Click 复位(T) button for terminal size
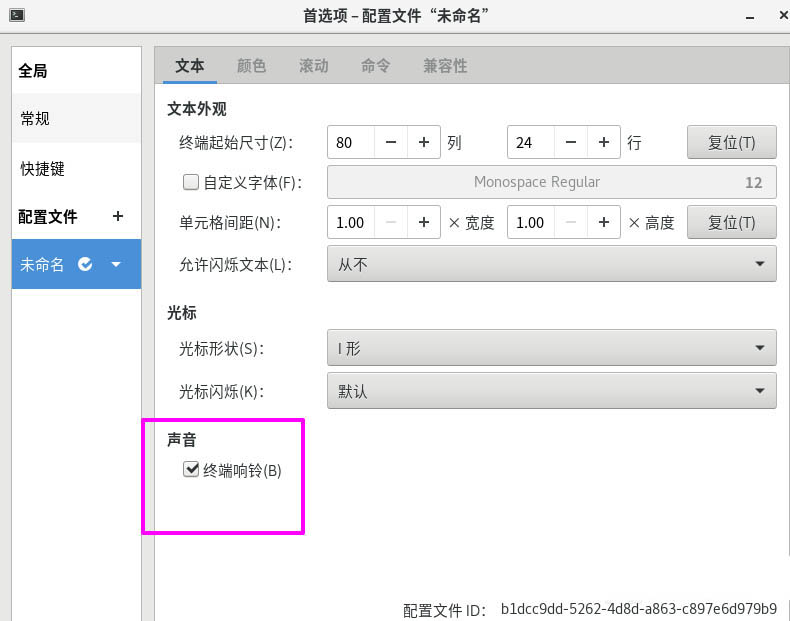Image resolution: width=790 pixels, height=621 pixels. tap(732, 142)
